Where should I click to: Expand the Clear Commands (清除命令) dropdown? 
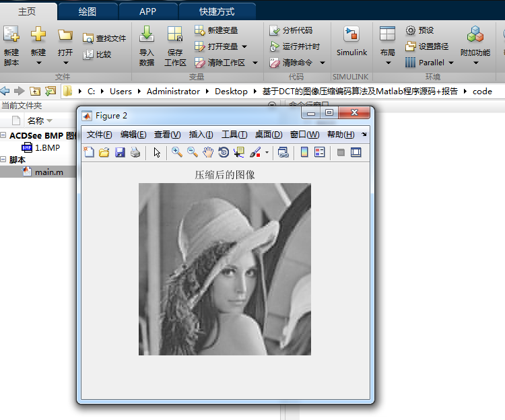coord(323,63)
